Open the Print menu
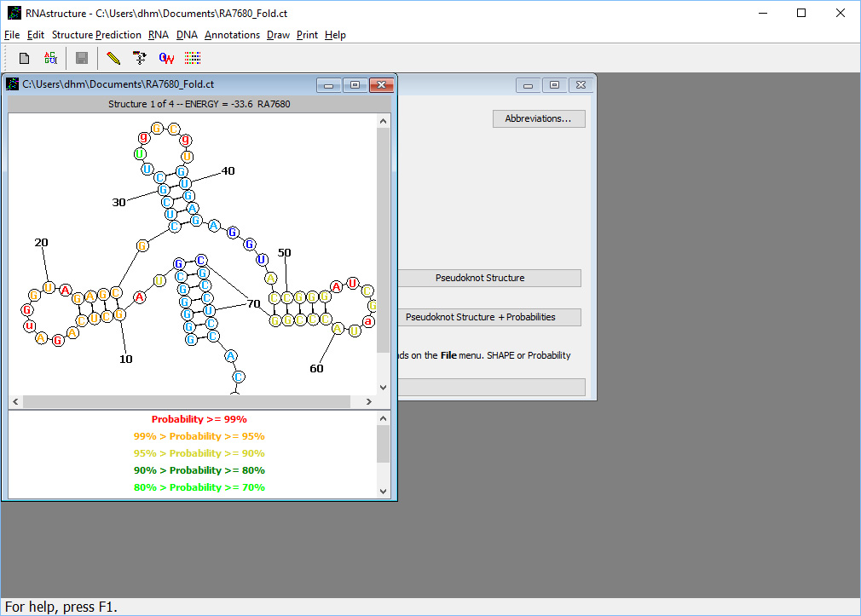This screenshot has width=861, height=616. (305, 35)
